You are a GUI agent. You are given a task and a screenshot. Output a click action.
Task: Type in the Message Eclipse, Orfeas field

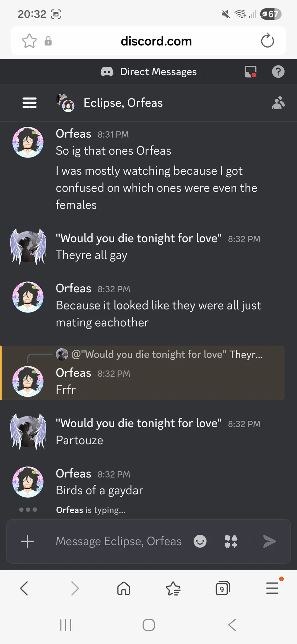tap(119, 541)
